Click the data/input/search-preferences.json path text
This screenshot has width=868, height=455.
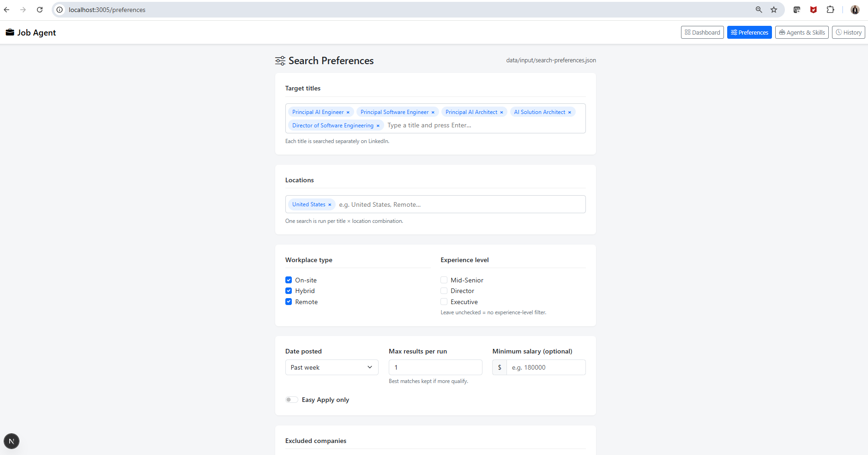(551, 60)
